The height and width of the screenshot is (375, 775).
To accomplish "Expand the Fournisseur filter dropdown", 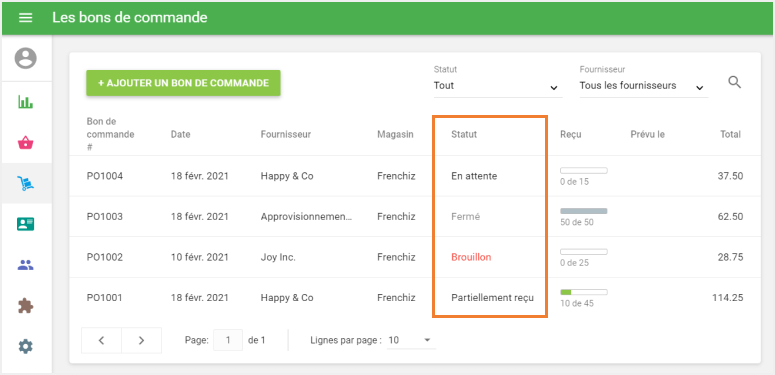I will pyautogui.click(x=644, y=86).
